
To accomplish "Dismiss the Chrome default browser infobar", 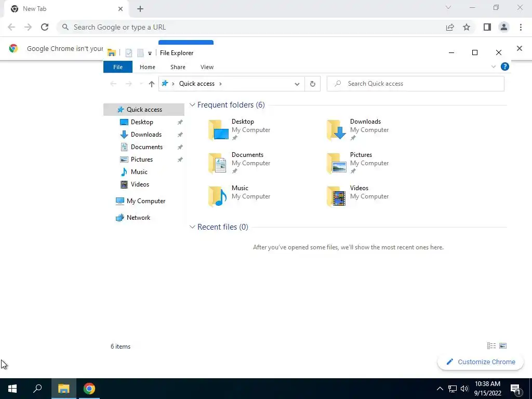I will [520, 48].
